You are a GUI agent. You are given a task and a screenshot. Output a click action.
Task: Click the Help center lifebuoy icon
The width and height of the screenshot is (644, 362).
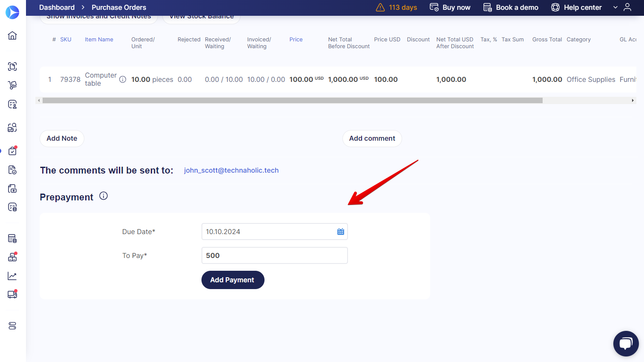pos(555,7)
